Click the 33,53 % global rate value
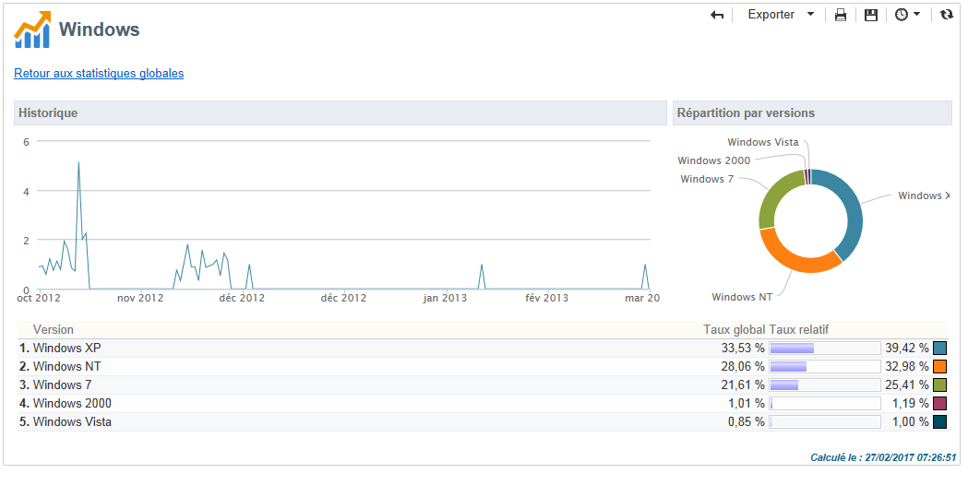The image size is (980, 485). point(741,349)
